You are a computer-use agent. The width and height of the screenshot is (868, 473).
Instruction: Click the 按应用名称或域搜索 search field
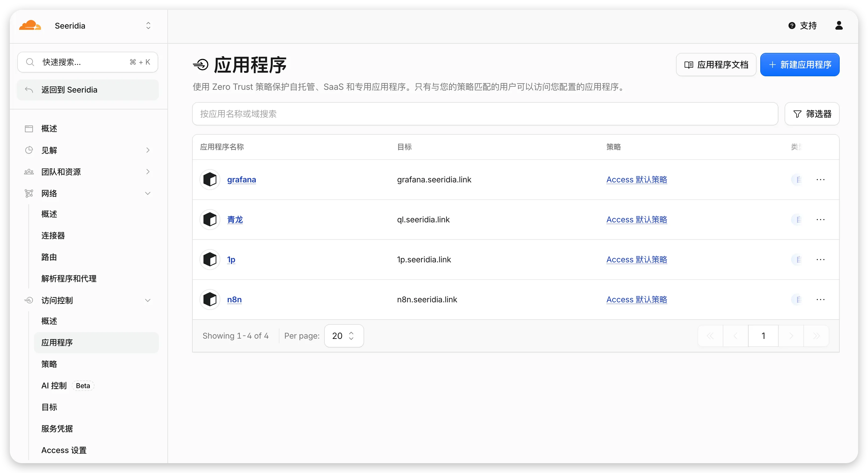click(485, 114)
